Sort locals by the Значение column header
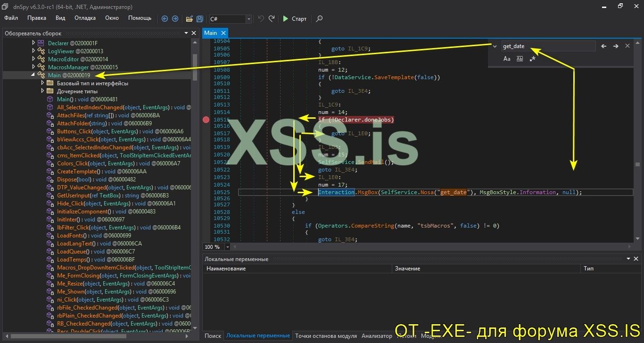This screenshot has height=343, width=644. coord(486,268)
